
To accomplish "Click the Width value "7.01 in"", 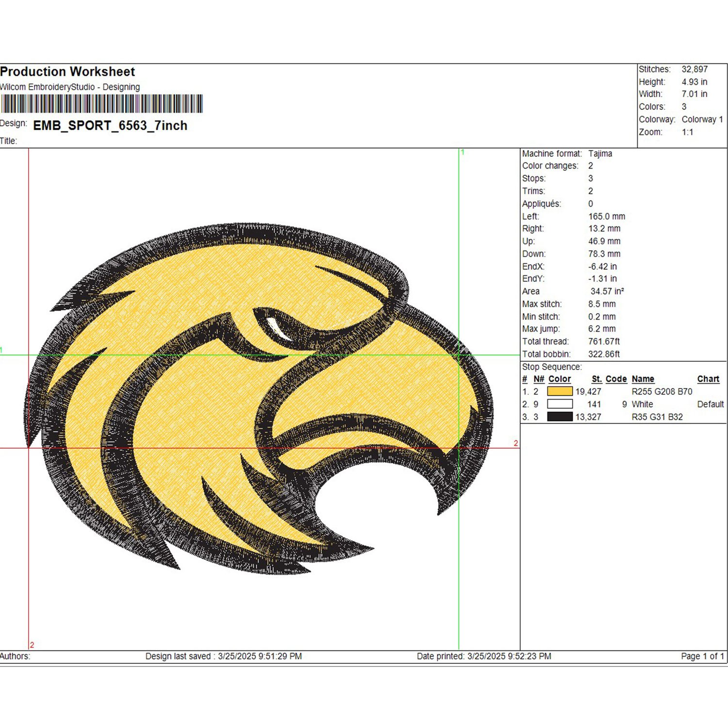I will 695,94.
